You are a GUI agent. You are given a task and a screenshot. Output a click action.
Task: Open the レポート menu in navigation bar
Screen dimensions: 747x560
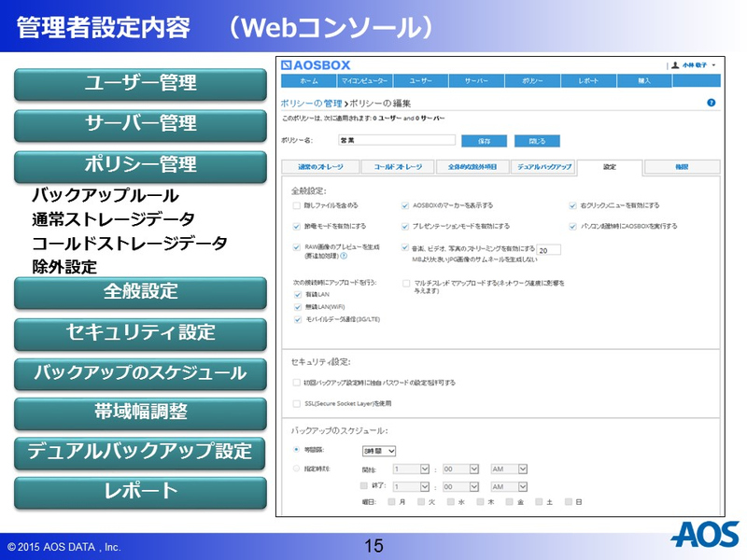tap(588, 81)
